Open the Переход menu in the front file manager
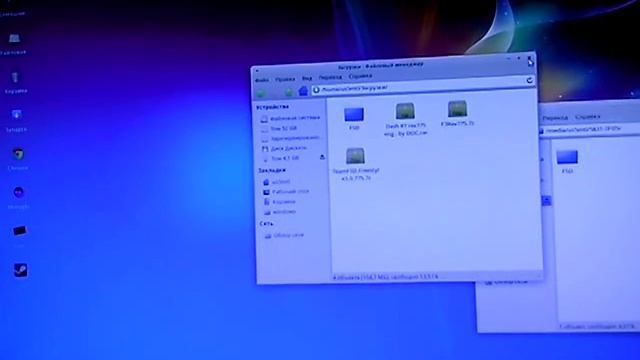Viewport: 640px width, 360px height. click(x=330, y=77)
